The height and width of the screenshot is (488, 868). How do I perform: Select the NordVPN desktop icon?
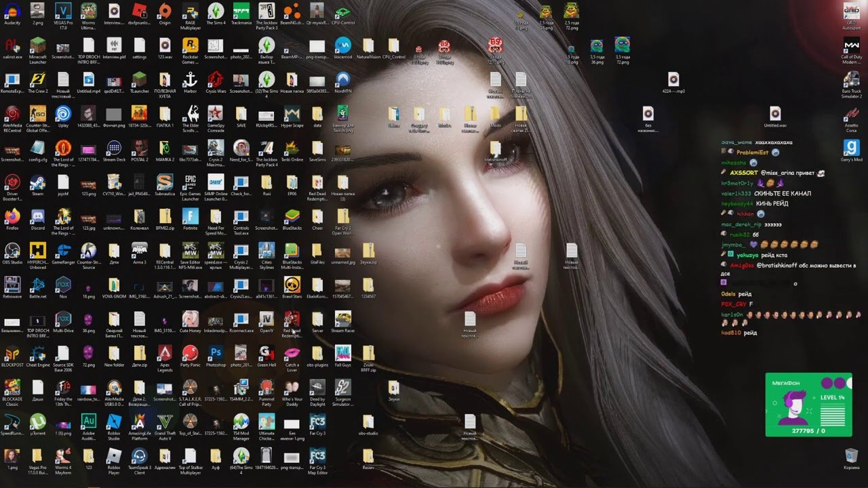point(343,79)
